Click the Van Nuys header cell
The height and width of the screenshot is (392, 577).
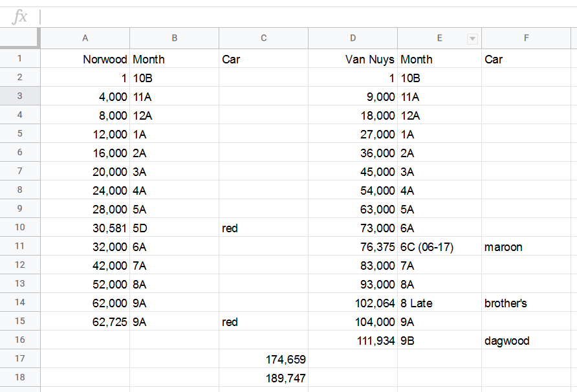click(x=353, y=60)
